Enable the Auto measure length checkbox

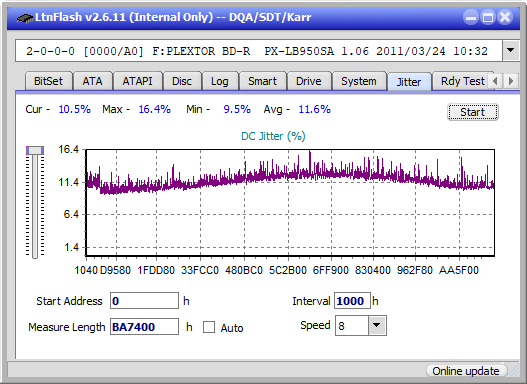209,327
